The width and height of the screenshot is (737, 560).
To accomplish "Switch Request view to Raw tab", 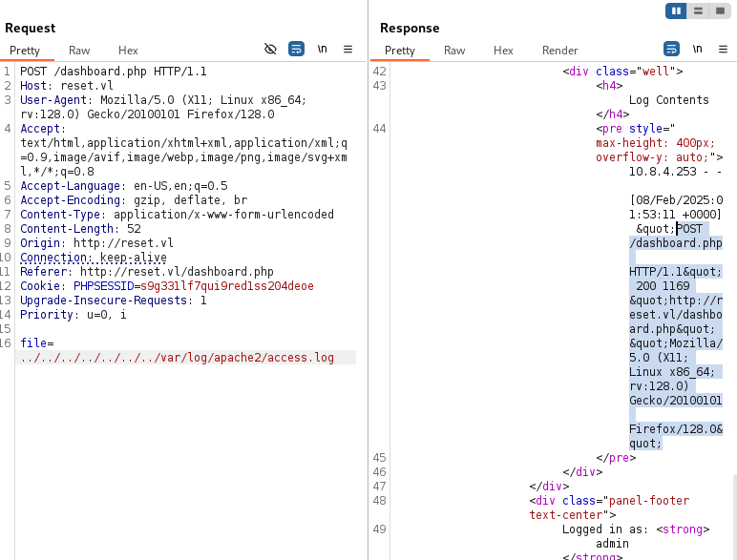I will pos(79,51).
